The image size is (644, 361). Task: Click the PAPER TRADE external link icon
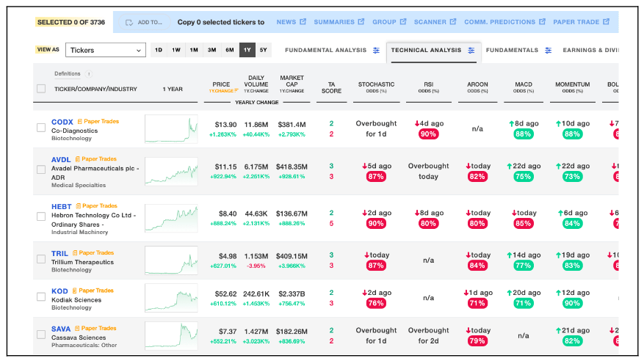point(607,22)
